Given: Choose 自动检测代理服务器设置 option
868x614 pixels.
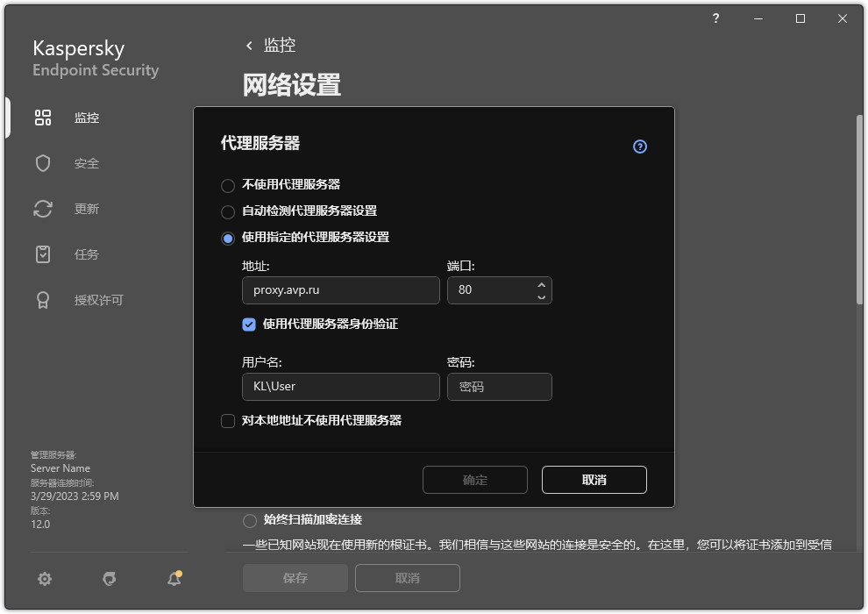Looking at the screenshot, I should (228, 211).
